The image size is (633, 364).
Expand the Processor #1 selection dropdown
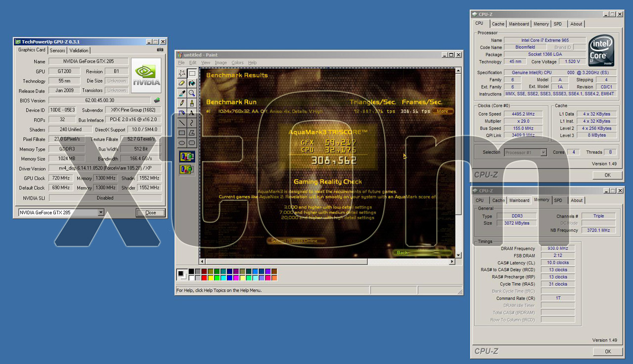543,152
